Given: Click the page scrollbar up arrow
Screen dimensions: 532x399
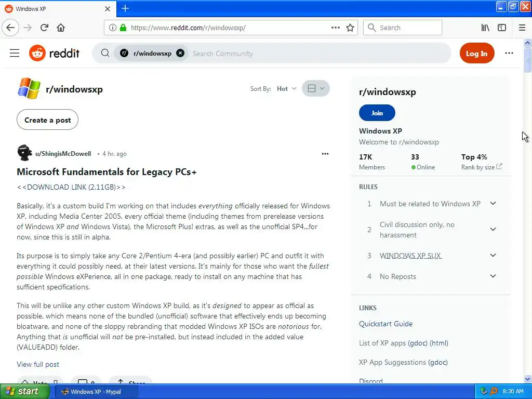Looking at the screenshot, I should (527, 43).
